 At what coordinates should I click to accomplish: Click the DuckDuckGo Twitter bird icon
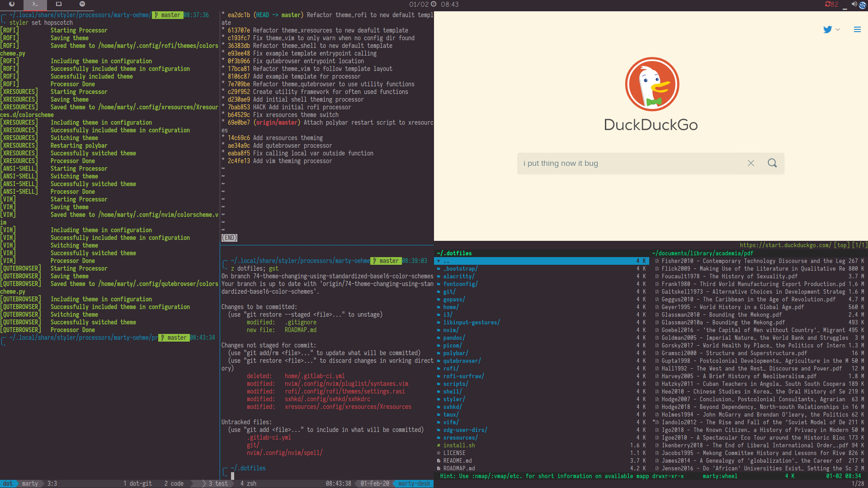(x=827, y=29)
